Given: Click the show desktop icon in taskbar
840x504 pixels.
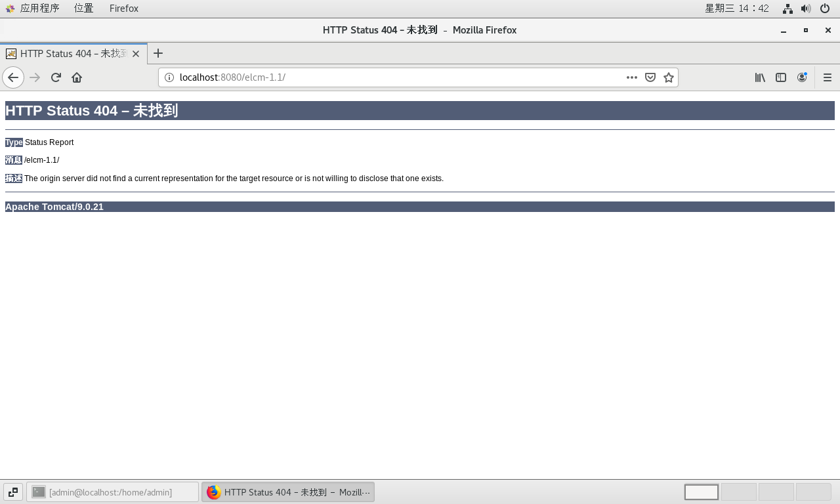Looking at the screenshot, I should 13,492.
